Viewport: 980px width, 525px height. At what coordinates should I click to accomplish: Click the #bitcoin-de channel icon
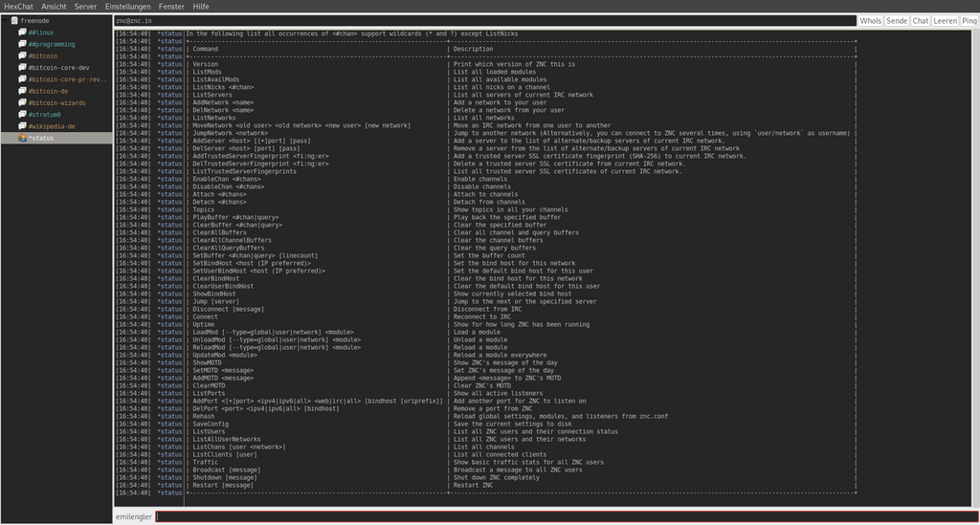(x=23, y=91)
